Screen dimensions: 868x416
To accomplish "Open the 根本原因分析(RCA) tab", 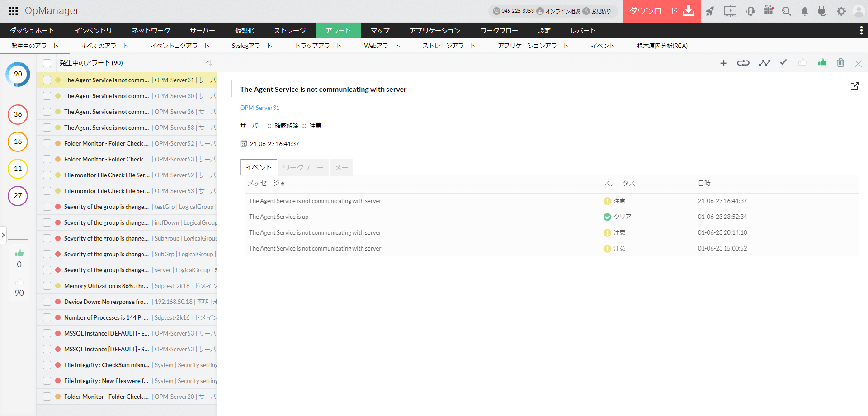I will [662, 46].
